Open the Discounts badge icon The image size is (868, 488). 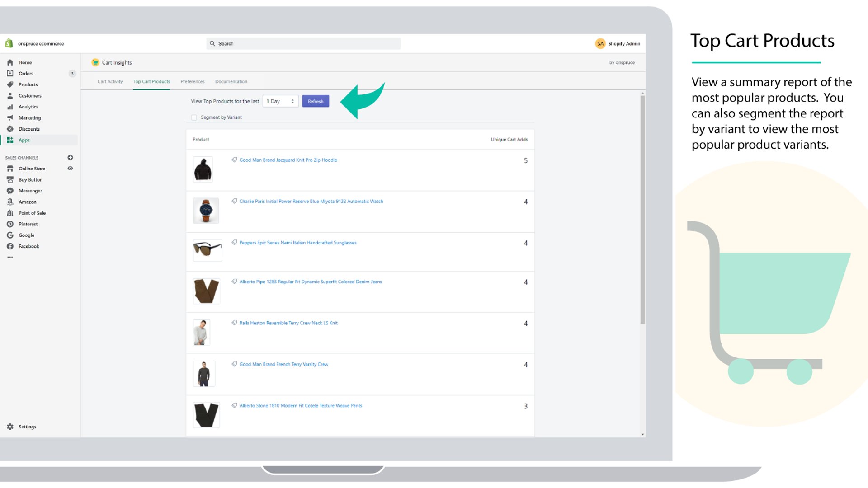tap(10, 129)
